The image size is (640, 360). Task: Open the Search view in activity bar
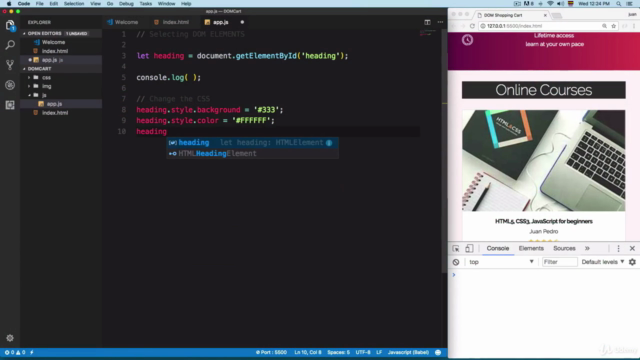(10, 45)
